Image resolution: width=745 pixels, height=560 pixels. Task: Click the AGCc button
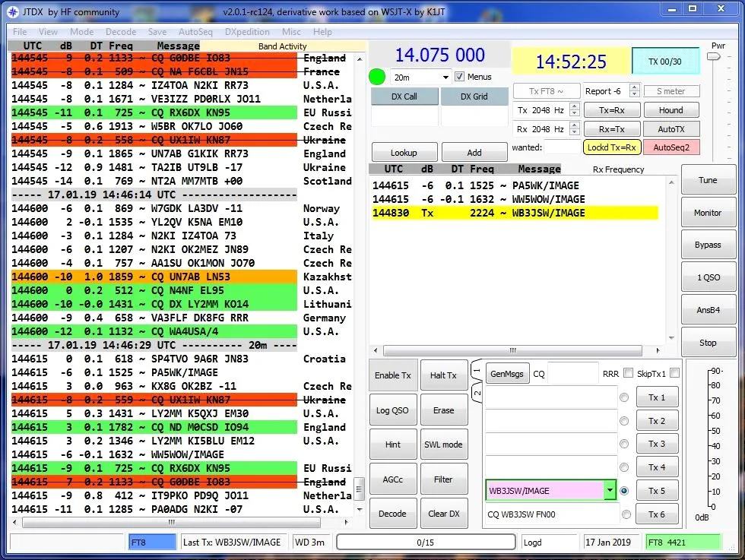(393, 479)
